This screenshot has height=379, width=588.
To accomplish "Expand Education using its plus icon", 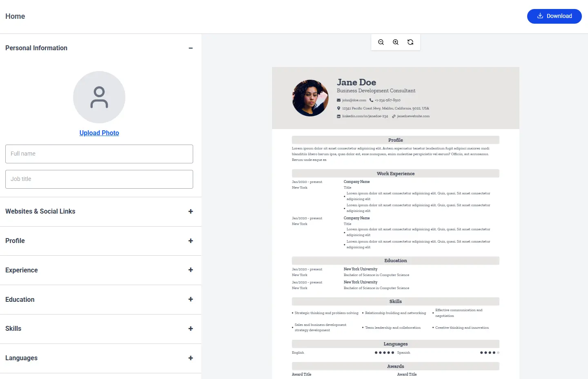I will 190,299.
